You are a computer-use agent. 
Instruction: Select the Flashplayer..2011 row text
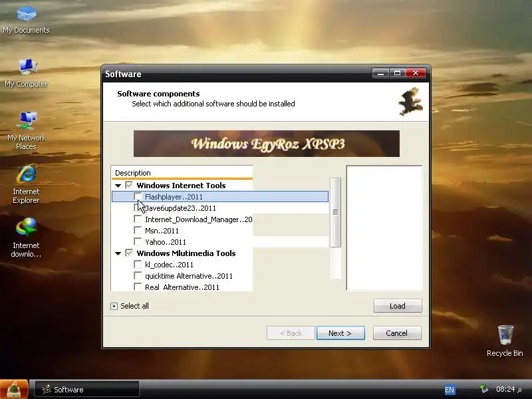point(174,197)
